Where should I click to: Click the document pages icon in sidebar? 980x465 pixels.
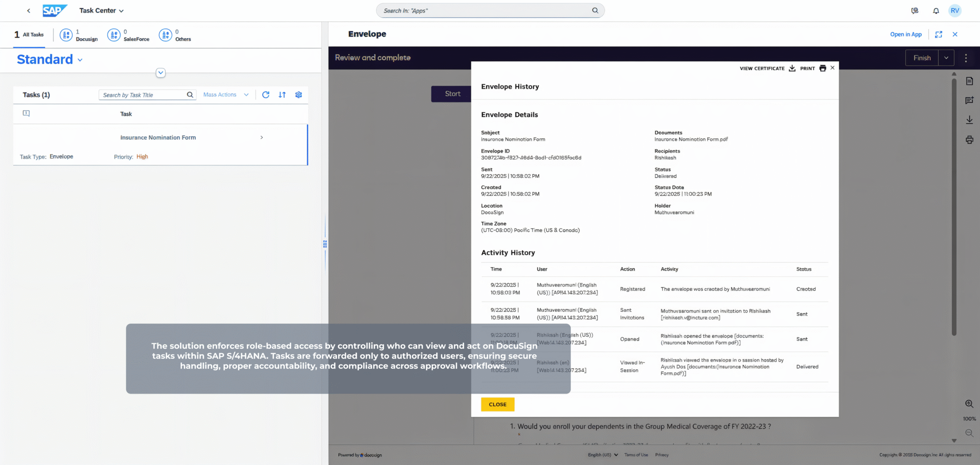coord(970,81)
